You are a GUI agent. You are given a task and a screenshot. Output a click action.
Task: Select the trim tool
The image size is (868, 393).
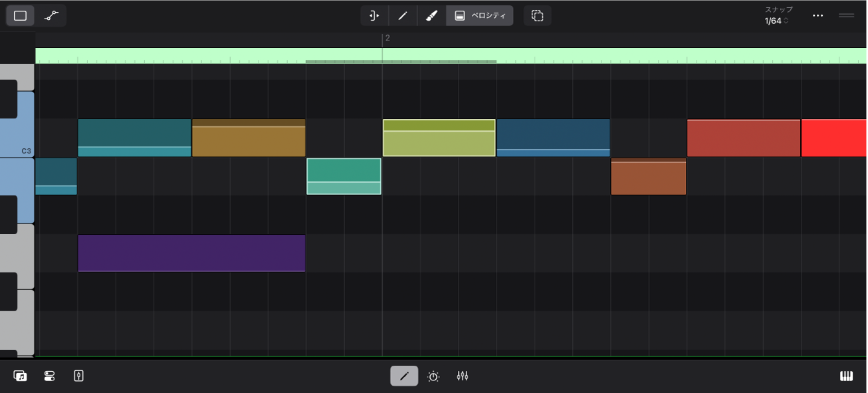[374, 15]
